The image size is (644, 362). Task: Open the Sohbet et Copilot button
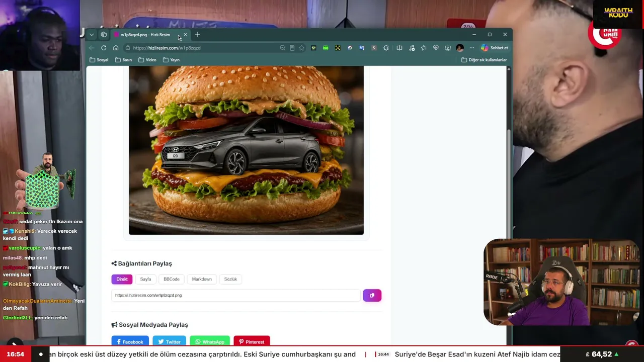coord(495,48)
